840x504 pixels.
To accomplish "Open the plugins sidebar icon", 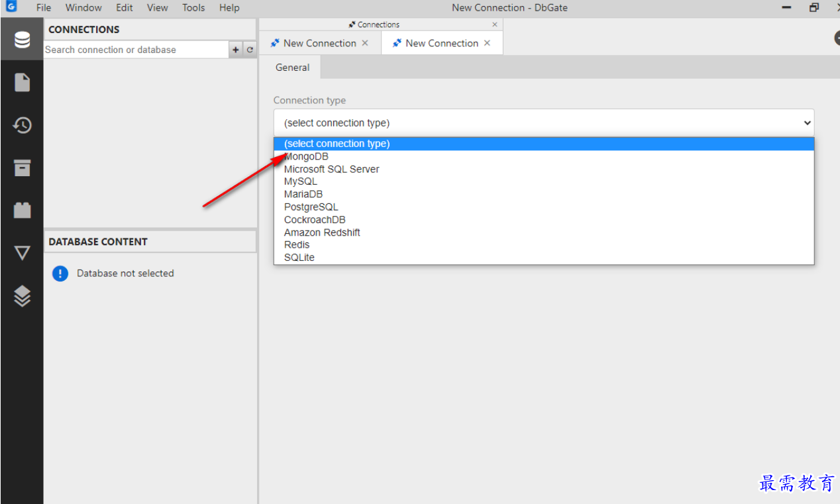I will coord(22,210).
